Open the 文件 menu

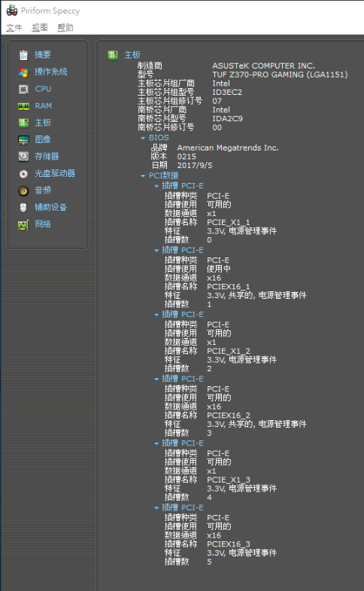14,28
